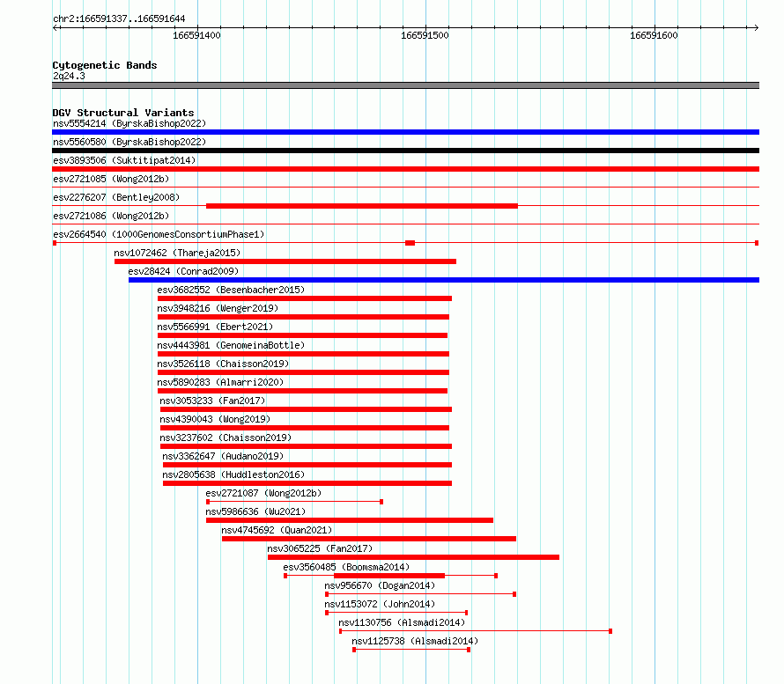Click the ruler's right arrow end
The height and width of the screenshot is (684, 784).
pos(757,28)
